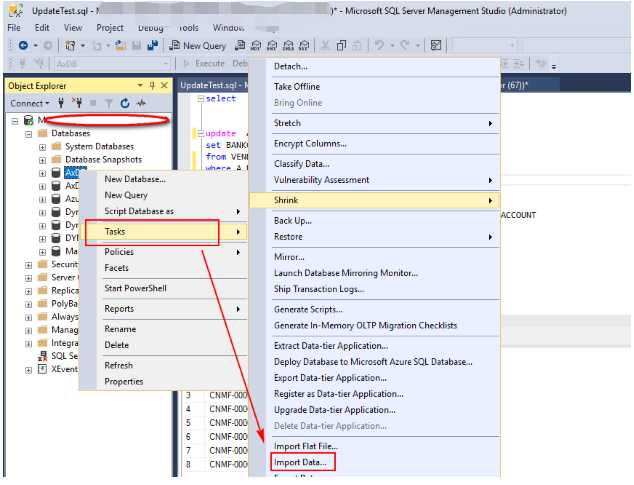The width and height of the screenshot is (634, 485).
Task: Select Import Data... from Tasks submenu
Action: (x=300, y=462)
